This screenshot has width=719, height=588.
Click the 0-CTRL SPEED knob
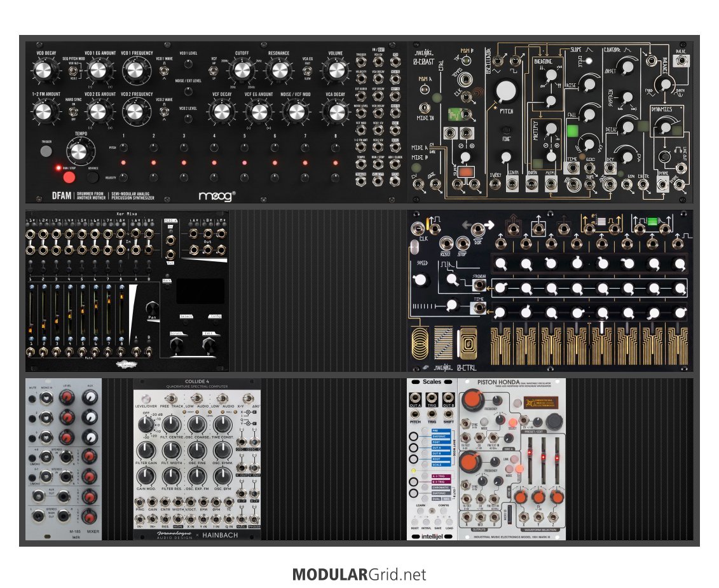(x=420, y=279)
